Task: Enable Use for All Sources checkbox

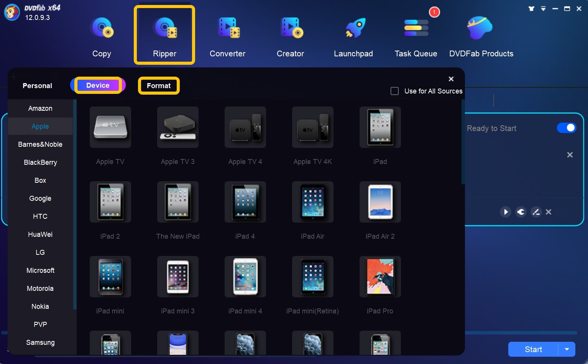Action: [x=394, y=91]
